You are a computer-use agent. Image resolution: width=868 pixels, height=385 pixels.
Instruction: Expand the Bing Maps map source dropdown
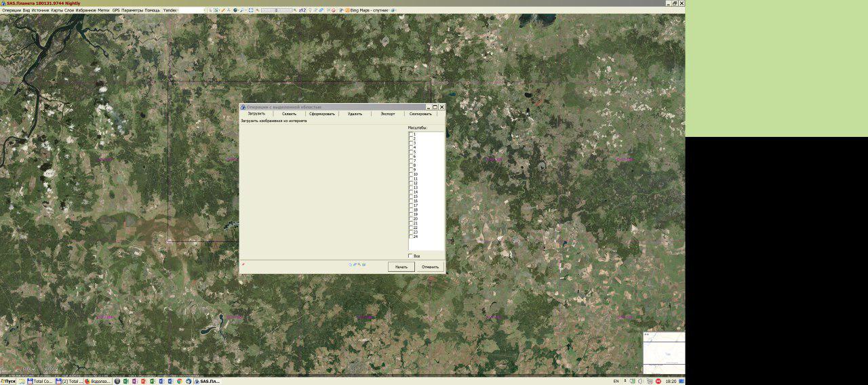click(369, 10)
